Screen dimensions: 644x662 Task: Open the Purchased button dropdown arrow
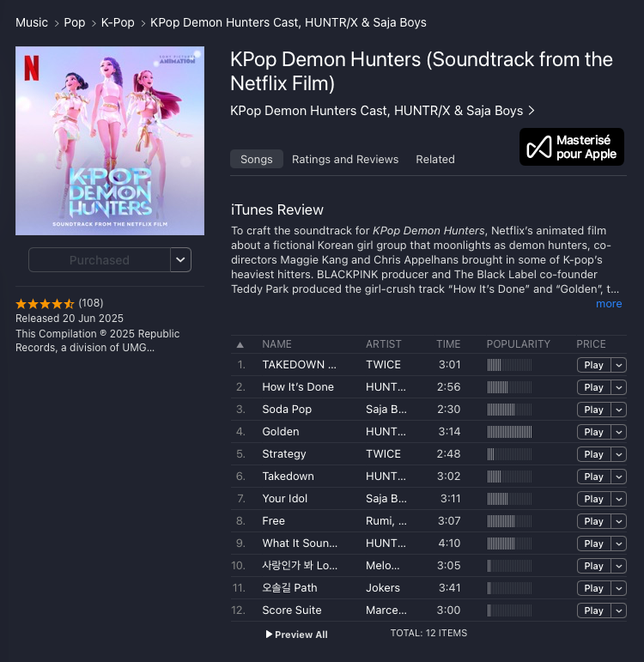(180, 259)
